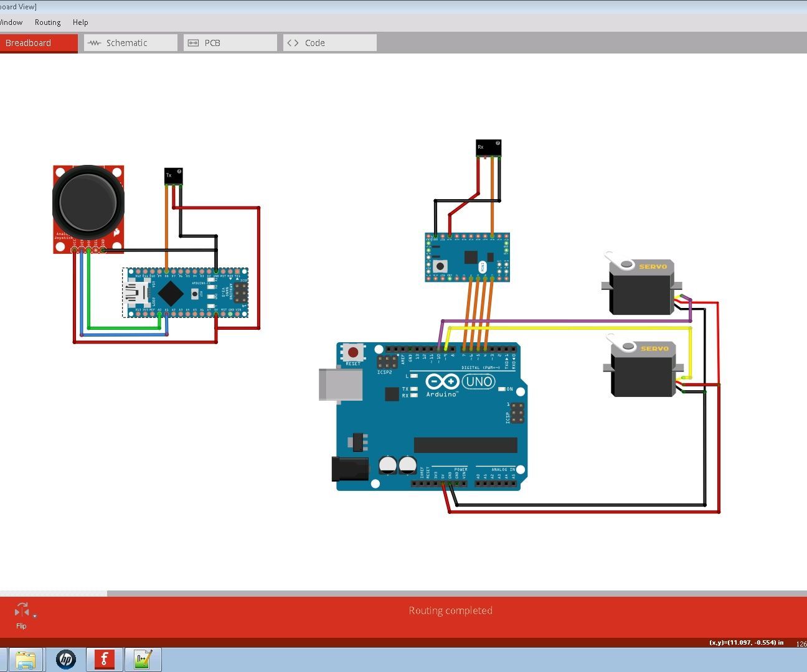Open the folder icon in the taskbar

26,658
